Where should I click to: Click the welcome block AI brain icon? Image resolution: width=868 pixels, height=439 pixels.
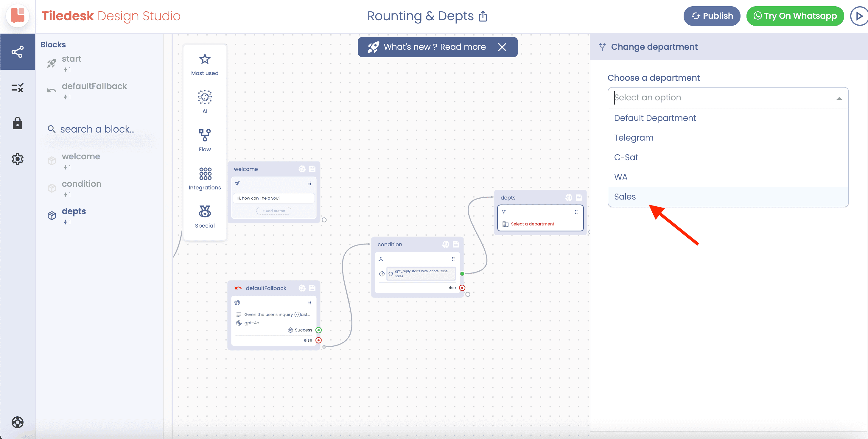pyautogui.click(x=302, y=169)
